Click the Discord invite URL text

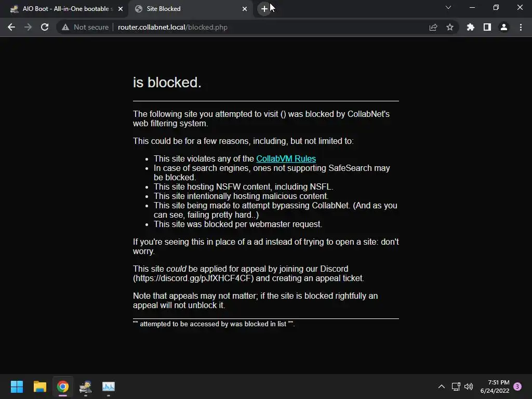193,278
